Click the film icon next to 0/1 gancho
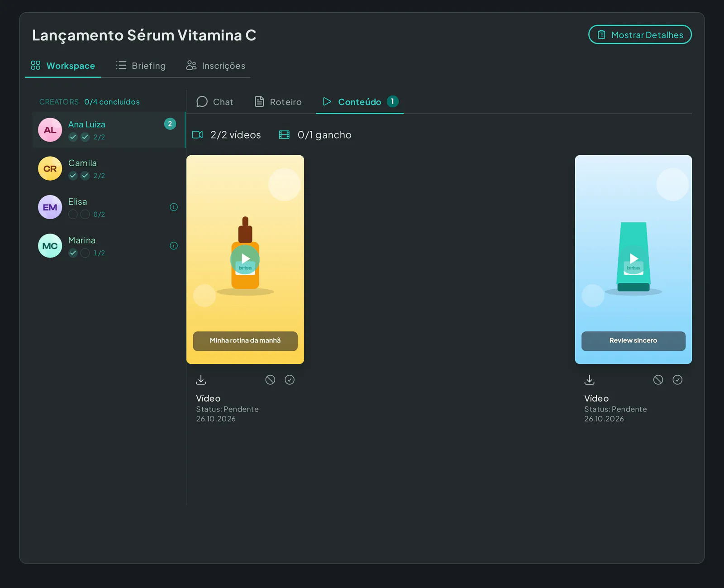724x588 pixels. (x=284, y=135)
